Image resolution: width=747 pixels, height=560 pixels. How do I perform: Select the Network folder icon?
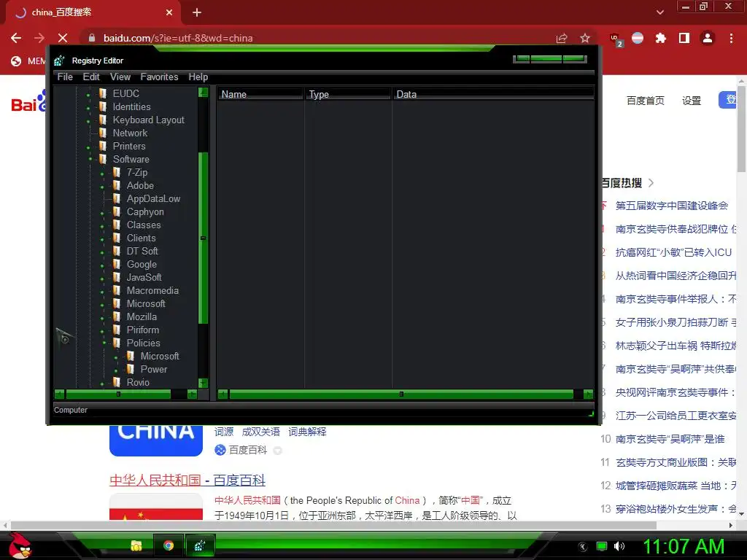click(x=102, y=133)
